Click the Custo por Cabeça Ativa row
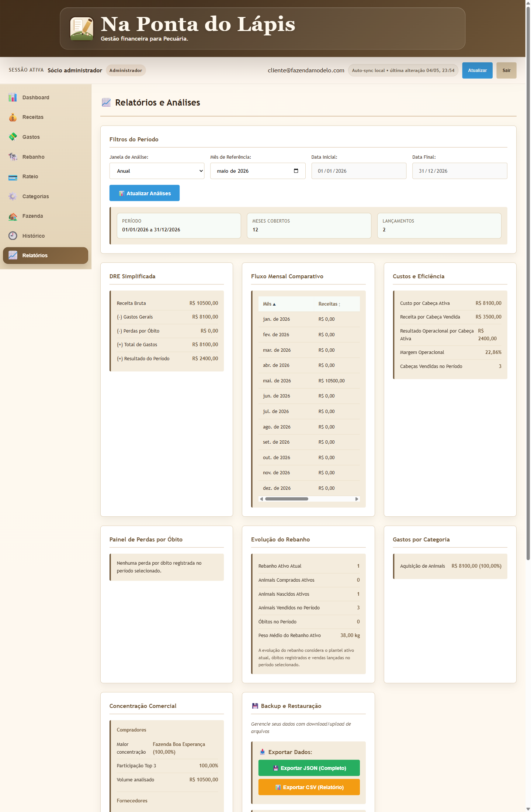Image resolution: width=531 pixels, height=812 pixels. 451,303
